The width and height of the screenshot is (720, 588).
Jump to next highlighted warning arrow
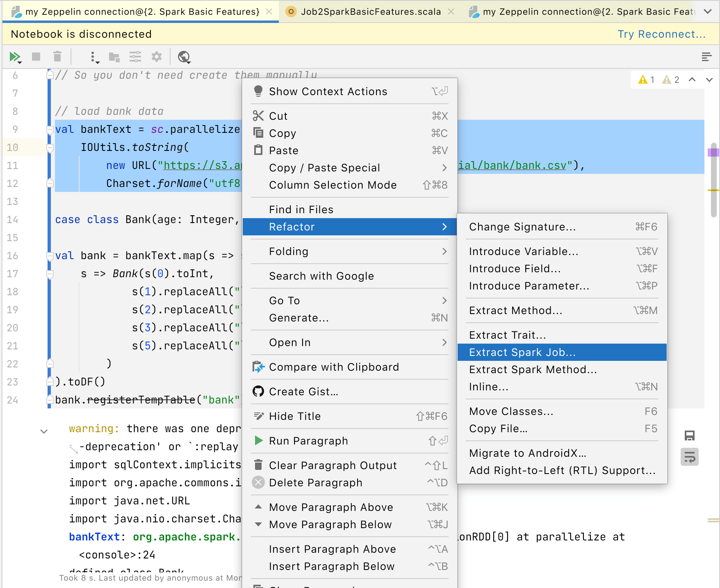point(709,80)
